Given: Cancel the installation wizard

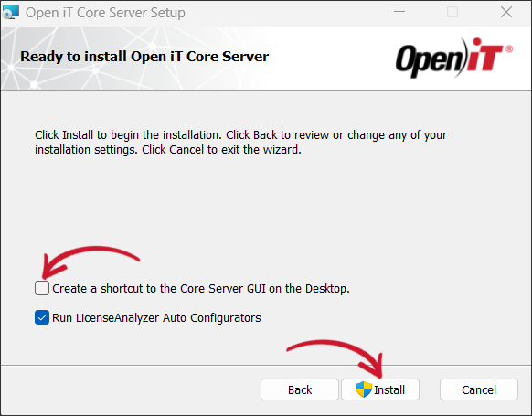Looking at the screenshot, I should [x=479, y=389].
